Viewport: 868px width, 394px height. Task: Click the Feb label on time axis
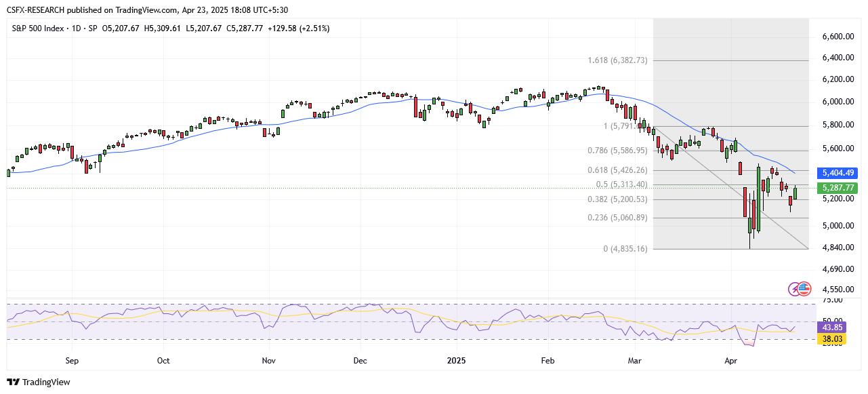point(547,361)
